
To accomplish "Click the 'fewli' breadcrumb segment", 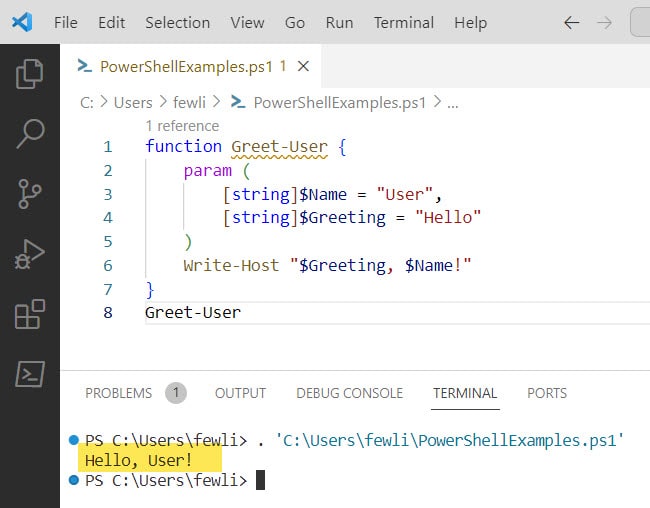I will (189, 102).
